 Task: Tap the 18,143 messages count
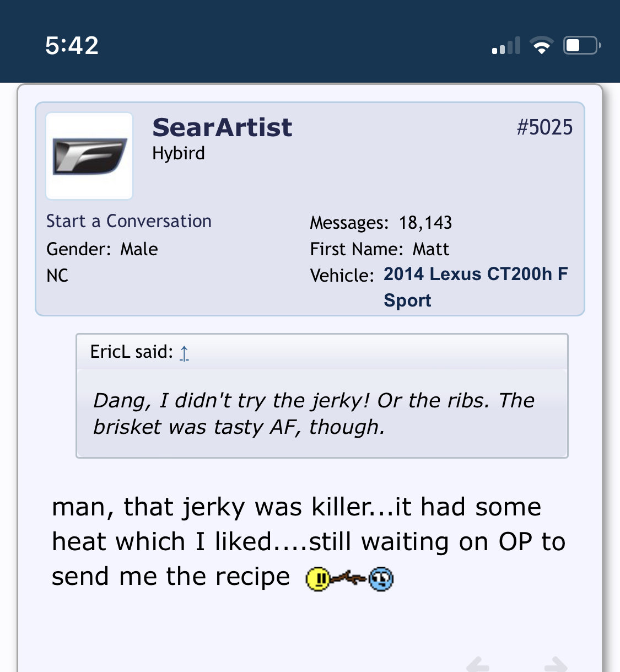click(425, 223)
